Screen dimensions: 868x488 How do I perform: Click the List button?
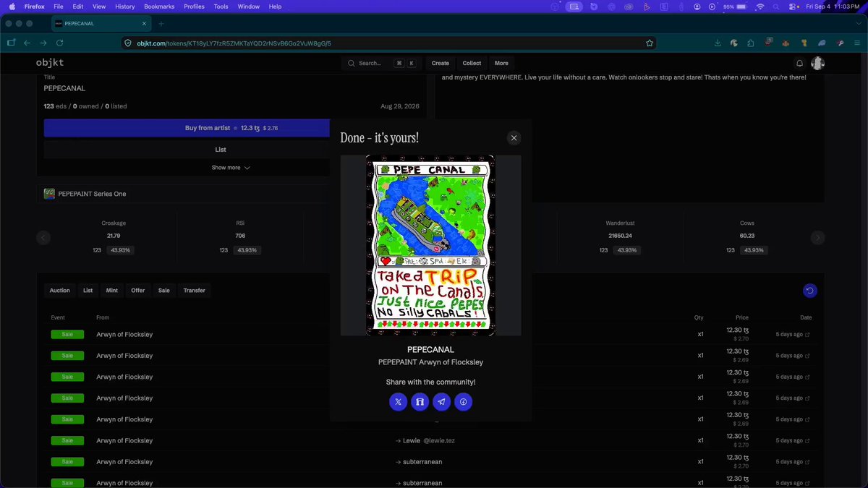point(221,150)
